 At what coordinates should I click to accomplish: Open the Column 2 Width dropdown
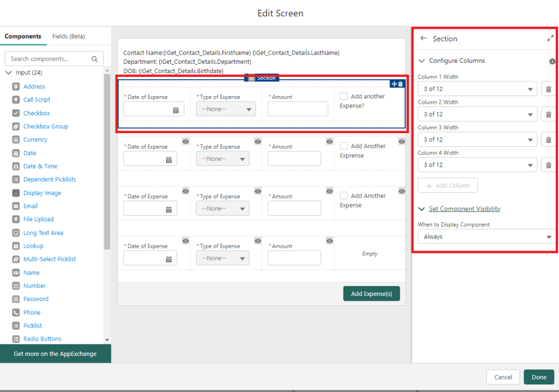click(477, 114)
